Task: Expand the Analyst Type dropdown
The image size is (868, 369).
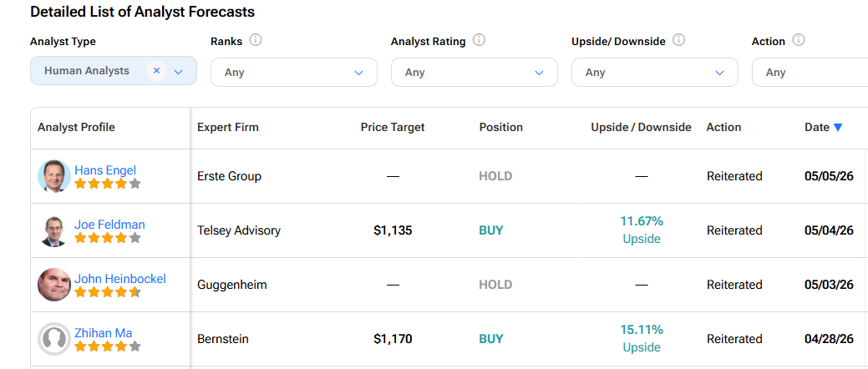Action: [x=178, y=71]
